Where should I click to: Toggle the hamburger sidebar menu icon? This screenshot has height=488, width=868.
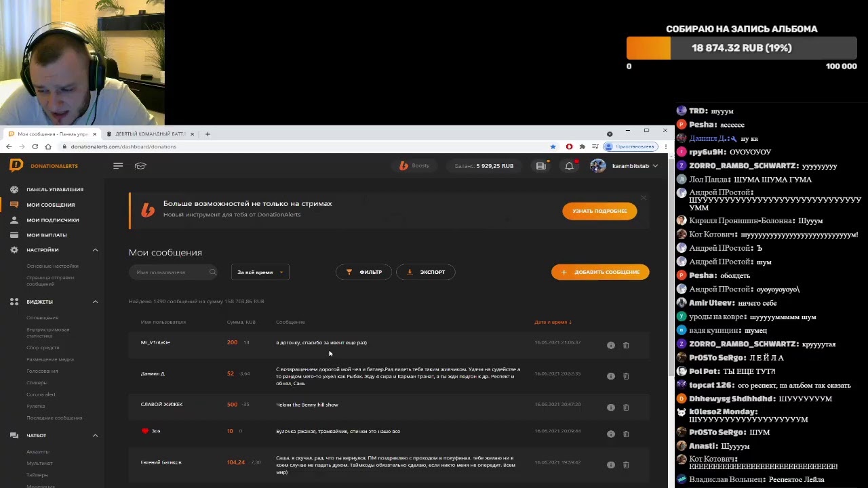[x=118, y=165]
